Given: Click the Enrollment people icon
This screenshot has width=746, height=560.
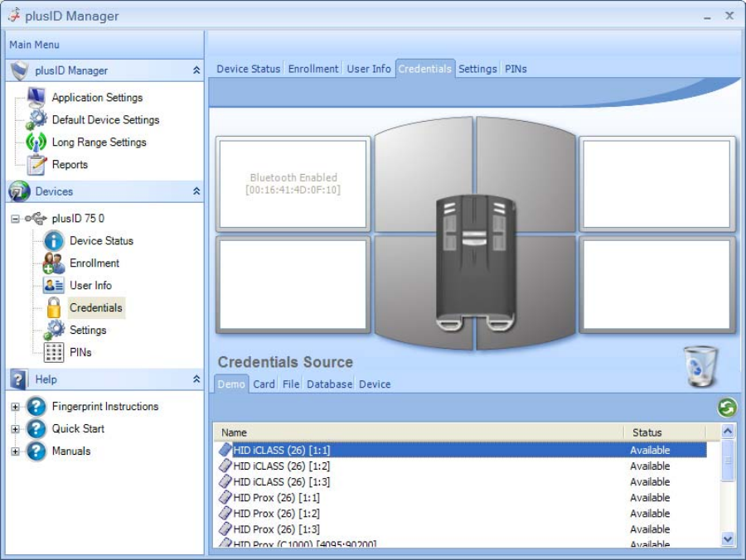Looking at the screenshot, I should coord(53,263).
